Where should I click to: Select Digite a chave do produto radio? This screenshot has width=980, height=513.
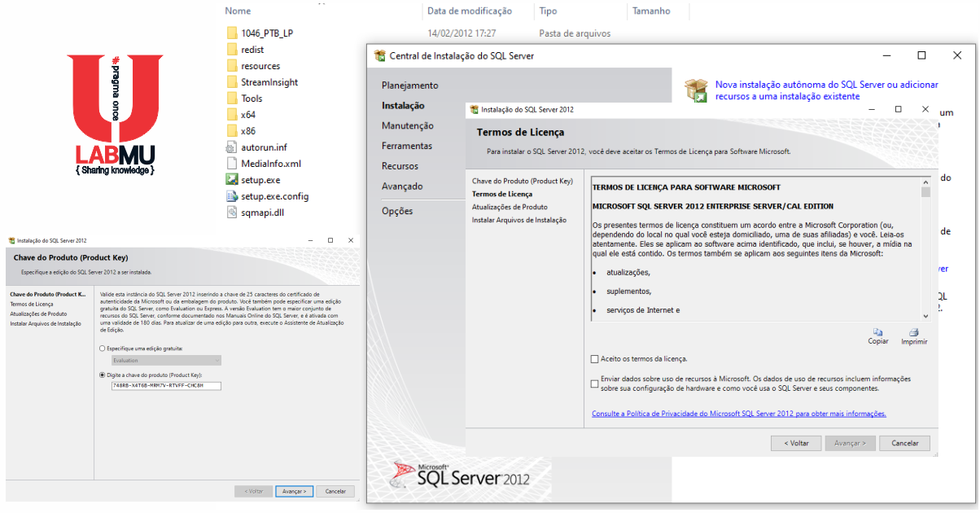pos(102,375)
